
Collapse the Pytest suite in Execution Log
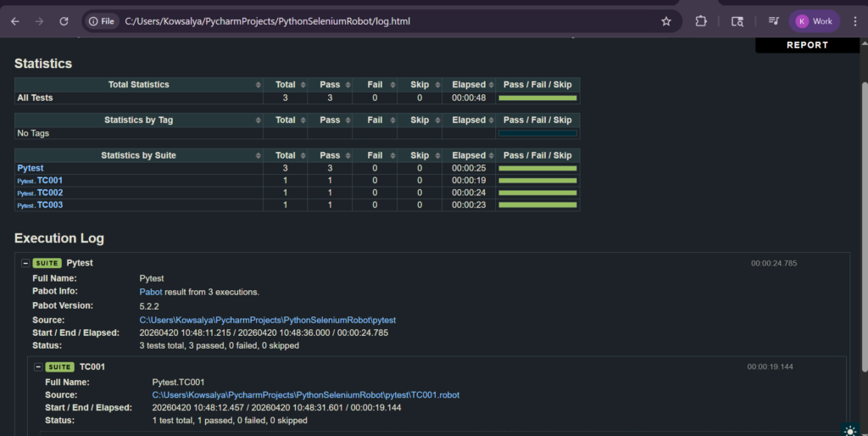point(25,263)
